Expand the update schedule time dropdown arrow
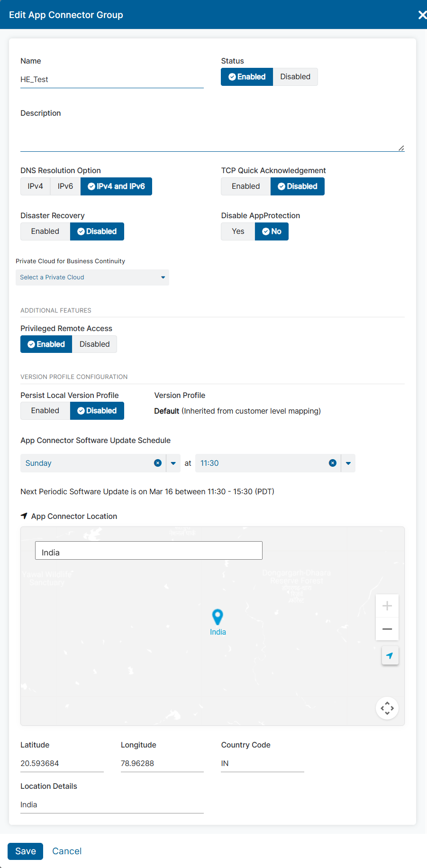Viewport: 427px width, 868px height. point(348,463)
